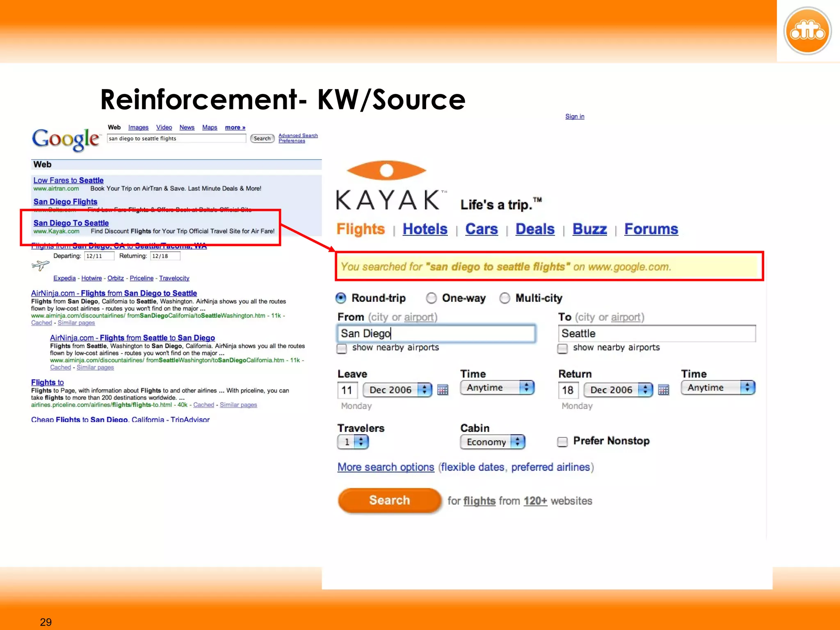Screen dimensions: 840x630
Task: Open the Travelers count dropdown
Action: coord(353,442)
